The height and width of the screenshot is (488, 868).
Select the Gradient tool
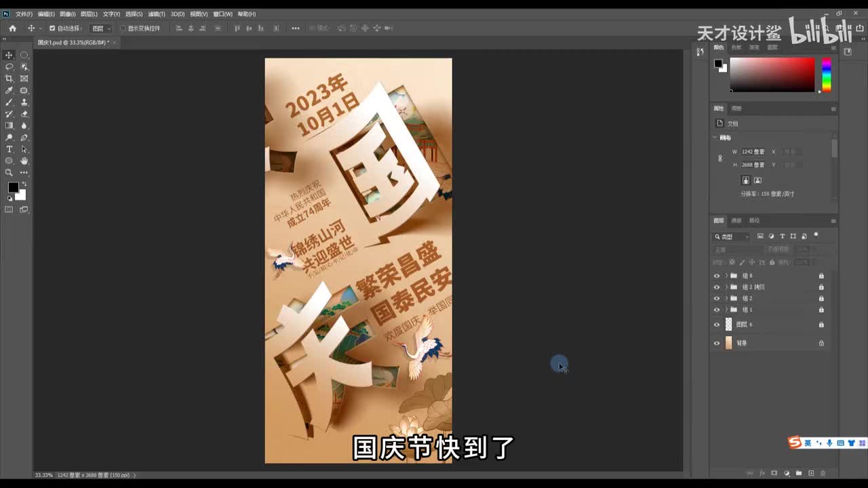9,125
